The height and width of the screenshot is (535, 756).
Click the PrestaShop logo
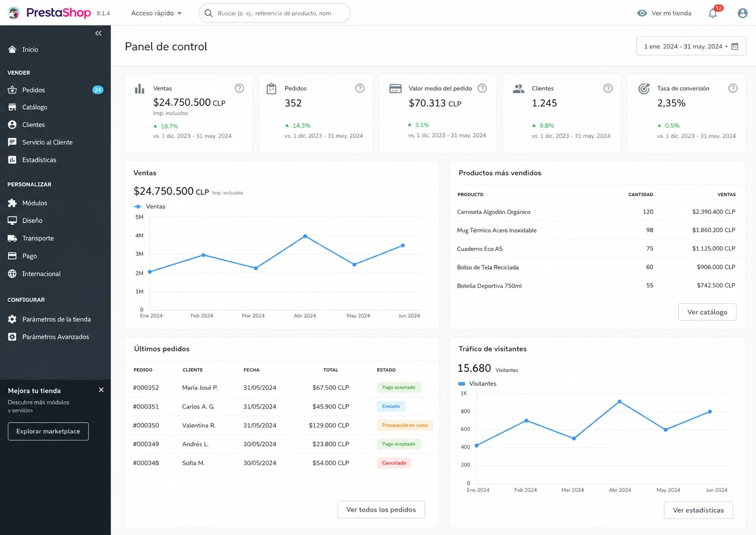[x=50, y=13]
